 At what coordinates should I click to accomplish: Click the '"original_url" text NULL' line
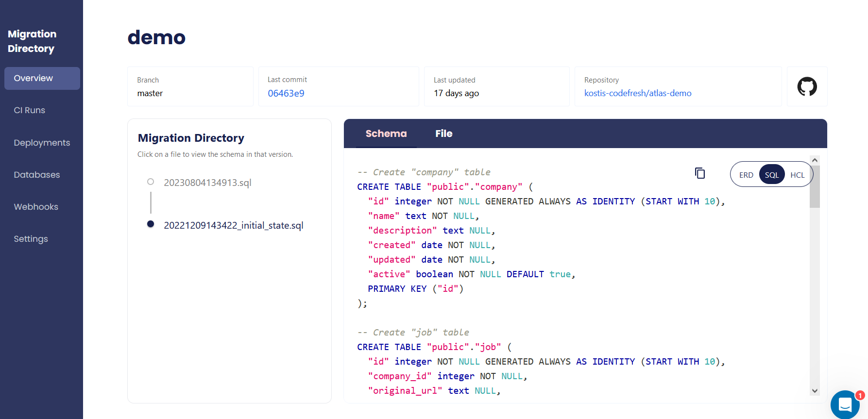click(434, 391)
